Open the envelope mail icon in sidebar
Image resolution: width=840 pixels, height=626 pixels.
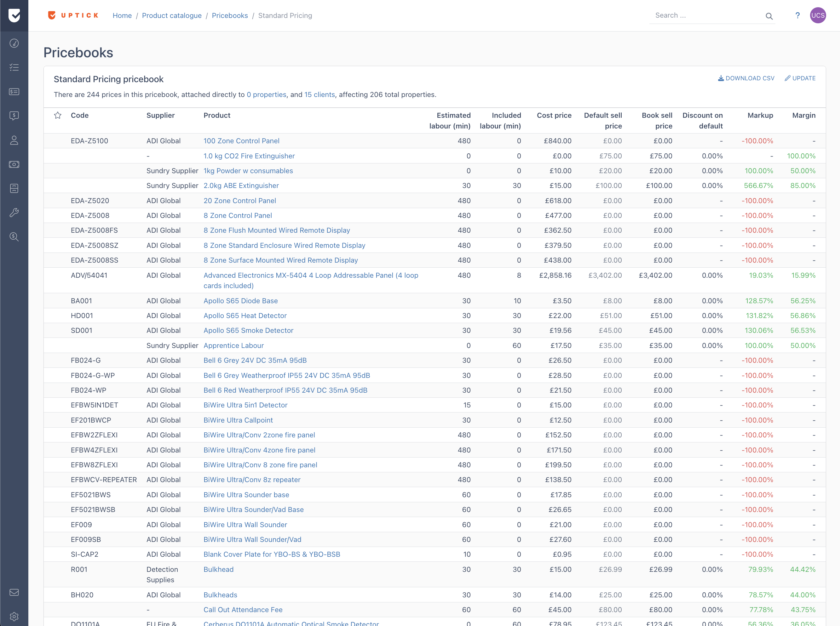pos(14,592)
